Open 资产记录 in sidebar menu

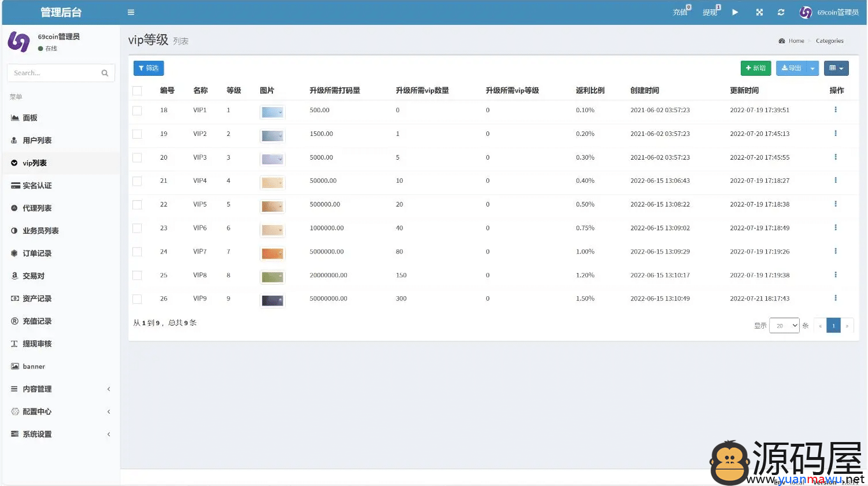click(60, 298)
